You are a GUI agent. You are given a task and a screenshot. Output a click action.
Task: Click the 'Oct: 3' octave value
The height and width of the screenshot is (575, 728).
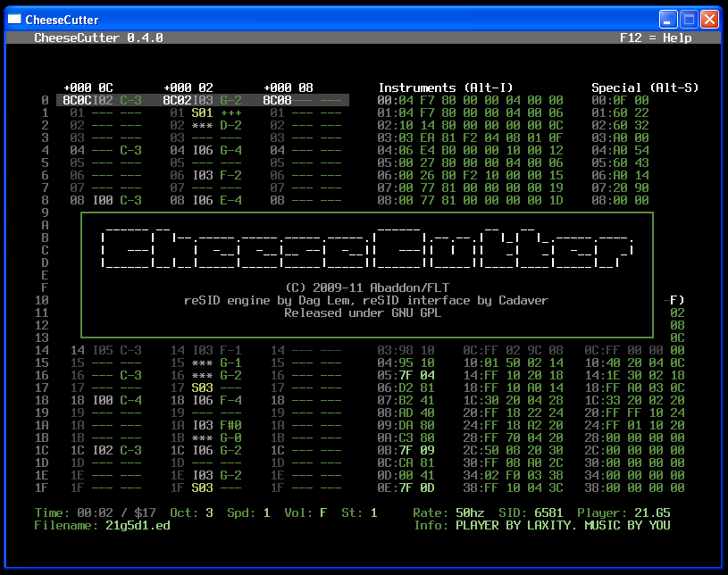192,512
